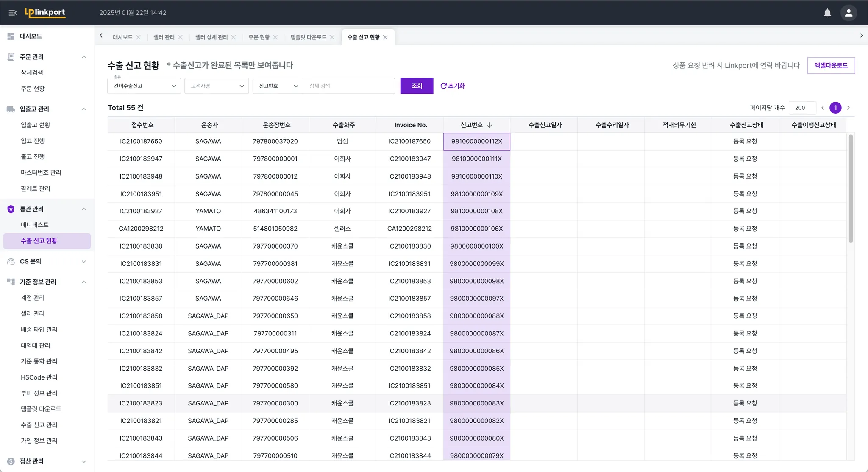Switch to the 주문 현황 tab
This screenshot has height=472, width=868.
(259, 37)
